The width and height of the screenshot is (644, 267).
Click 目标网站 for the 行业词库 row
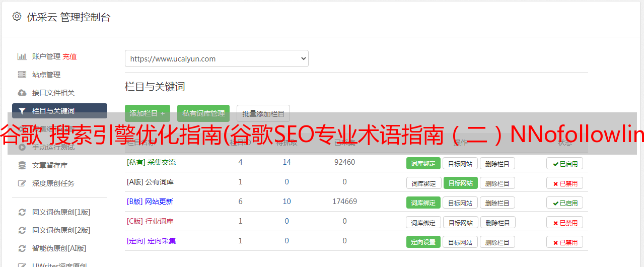[x=460, y=222]
